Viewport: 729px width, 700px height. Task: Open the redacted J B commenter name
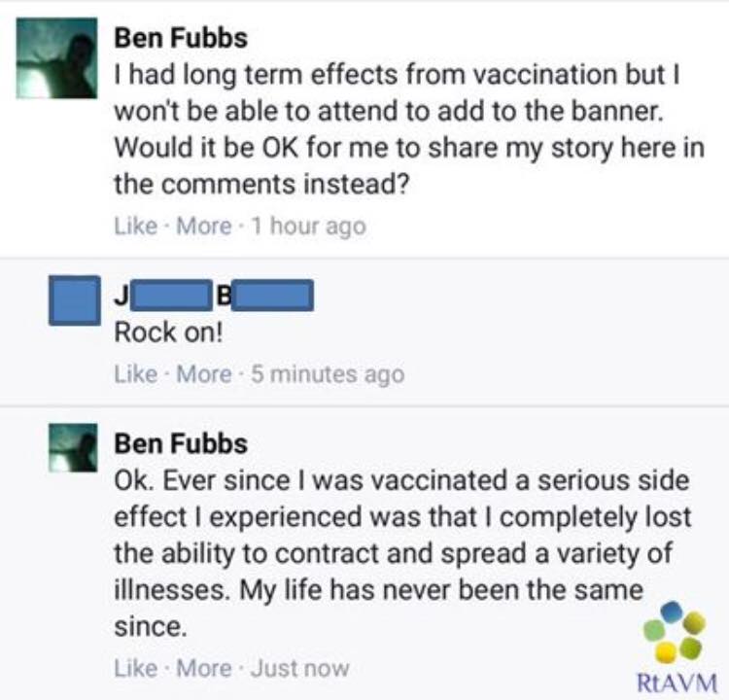pos(214,295)
